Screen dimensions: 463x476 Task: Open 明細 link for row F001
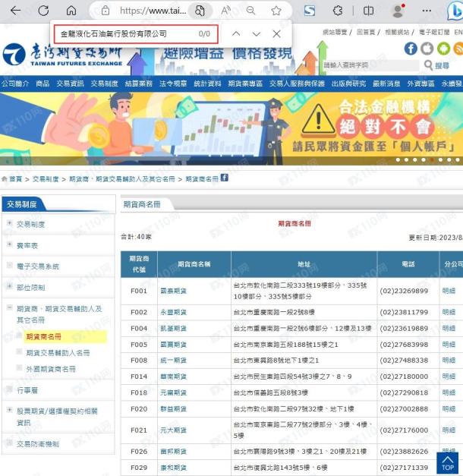449,291
